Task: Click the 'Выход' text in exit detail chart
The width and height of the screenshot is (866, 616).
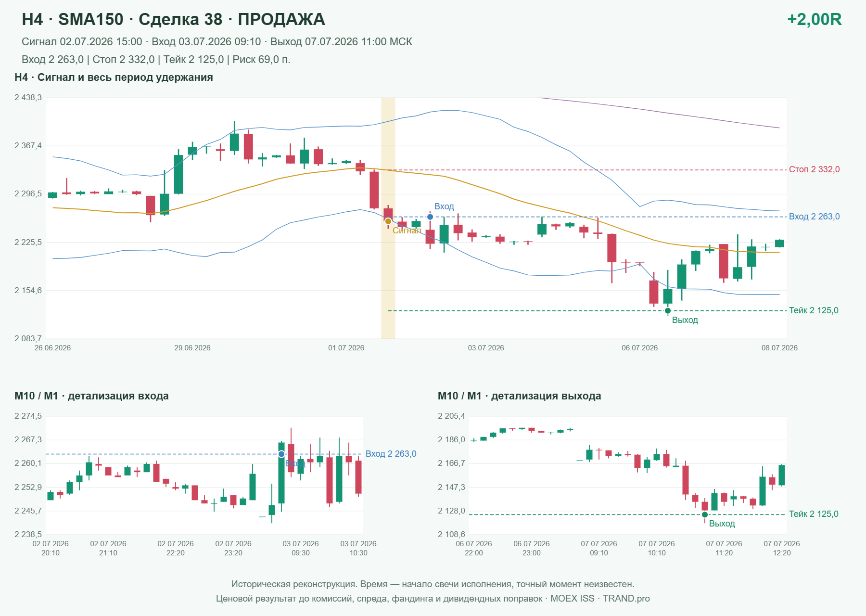Action: point(722,524)
